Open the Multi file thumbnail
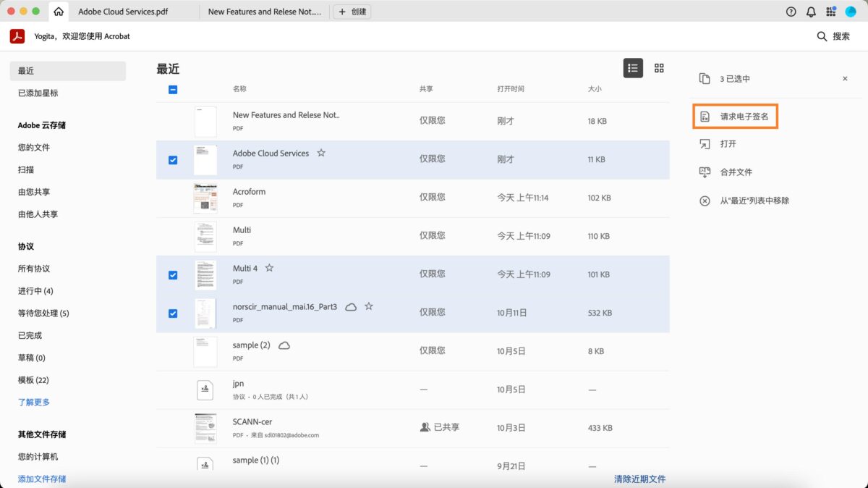The image size is (868, 488). (x=205, y=237)
